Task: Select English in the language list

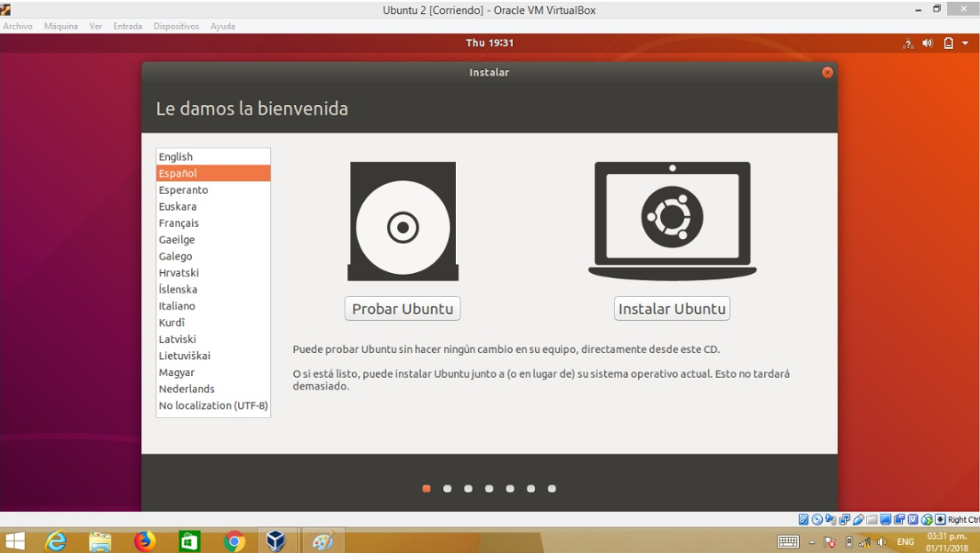Action: tap(213, 156)
